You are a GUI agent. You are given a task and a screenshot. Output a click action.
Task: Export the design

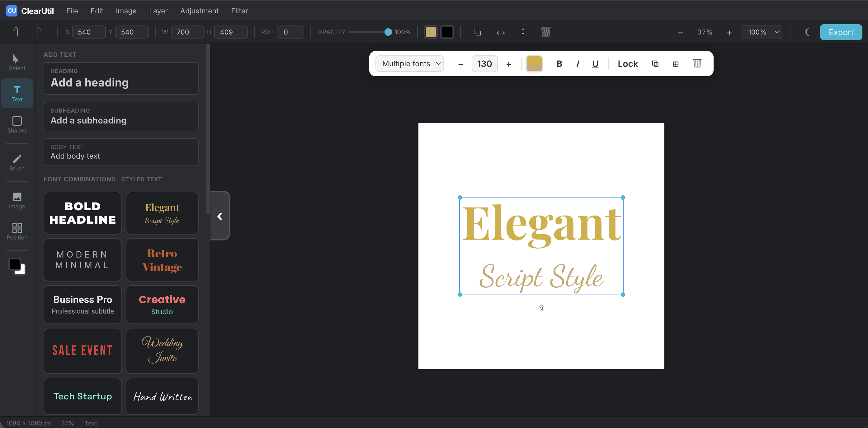pyautogui.click(x=841, y=32)
